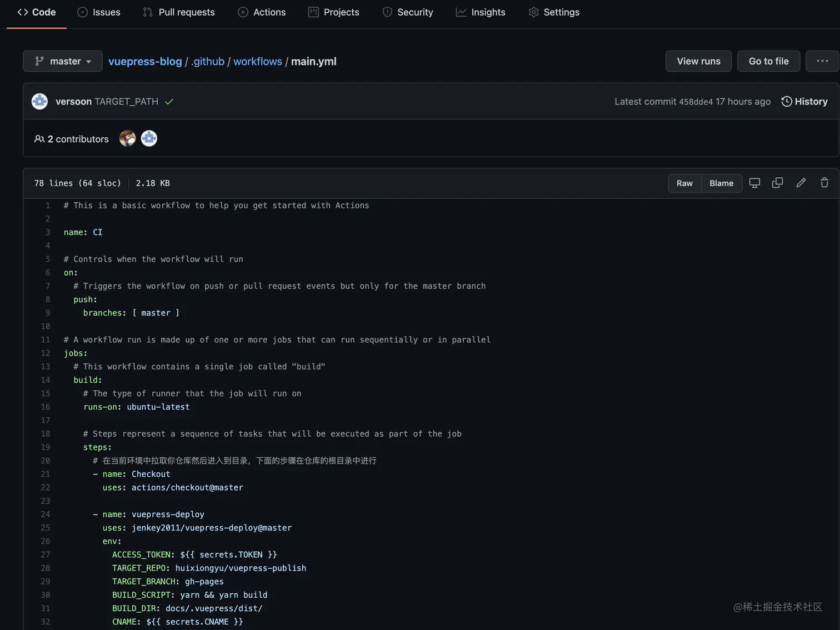
Task: Click the '2.18 KB' file size
Action: point(153,183)
